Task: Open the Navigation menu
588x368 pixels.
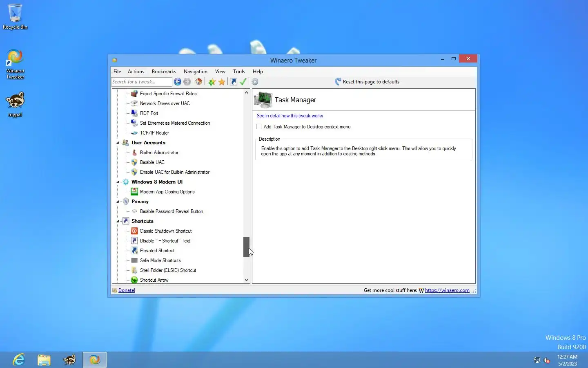Action: 196,72
